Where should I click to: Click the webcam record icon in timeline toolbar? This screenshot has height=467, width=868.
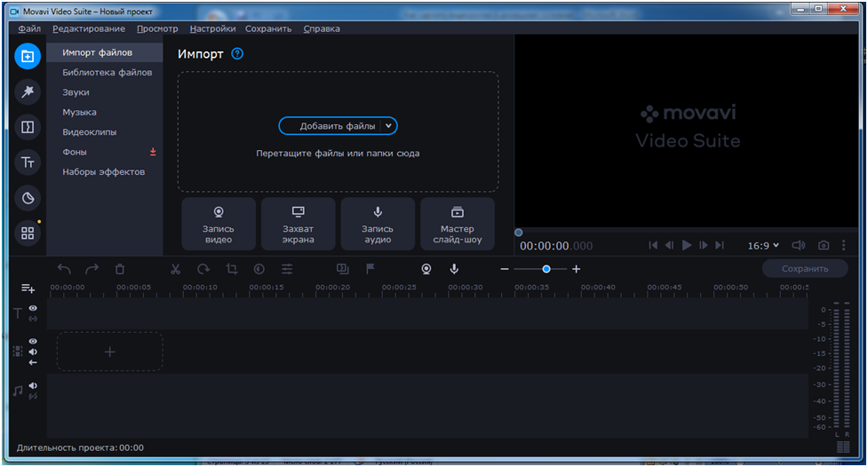click(x=426, y=269)
